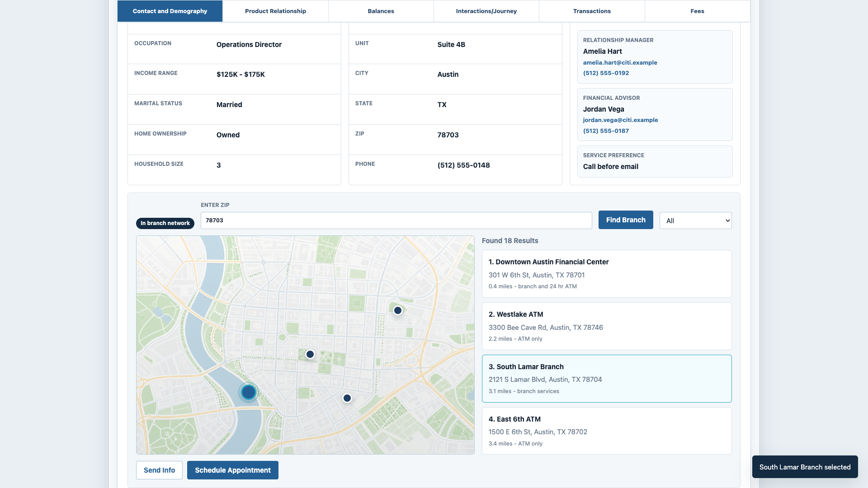Screen dimensions: 868x488
Task: Click the Find Branch button
Action: point(626,220)
